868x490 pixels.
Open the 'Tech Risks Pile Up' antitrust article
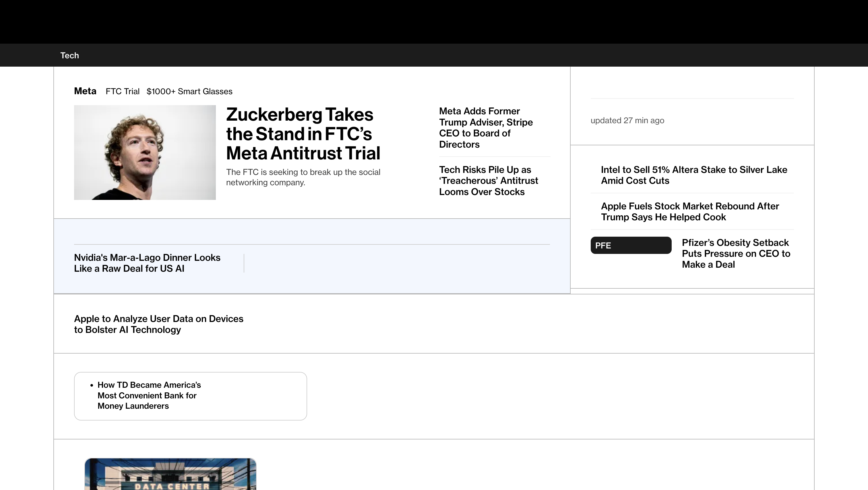pos(489,181)
